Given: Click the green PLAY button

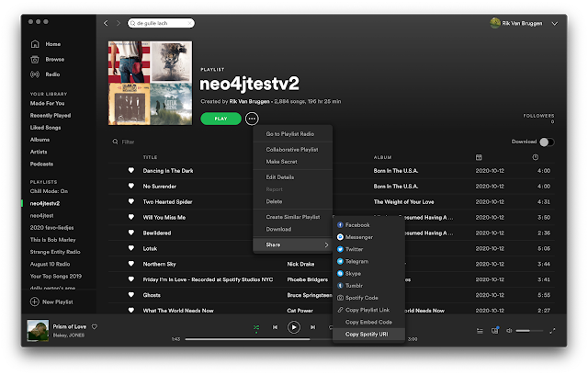Looking at the screenshot, I should [220, 119].
